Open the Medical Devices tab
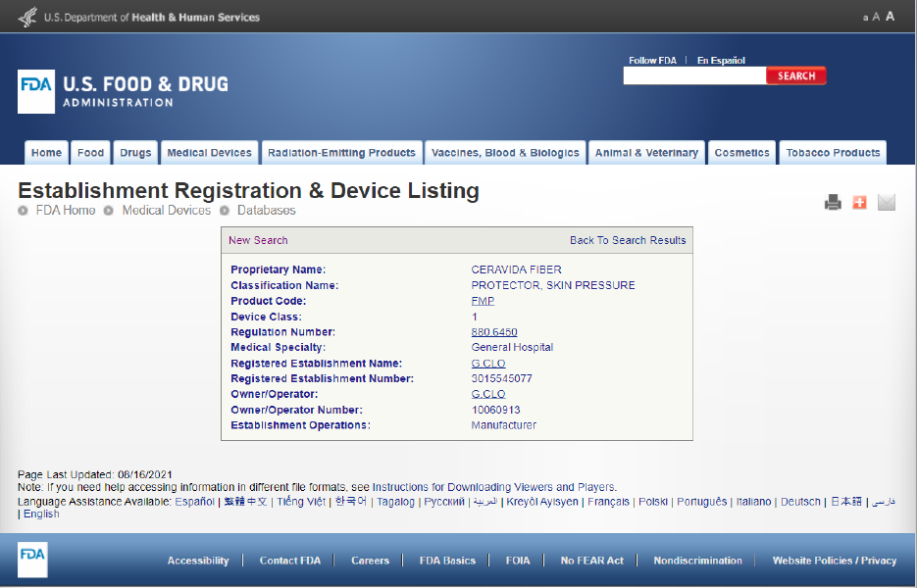Image resolution: width=917 pixels, height=588 pixels. (209, 153)
